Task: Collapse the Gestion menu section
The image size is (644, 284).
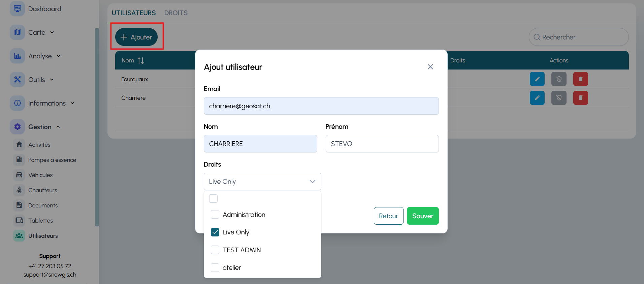Action: (40, 127)
